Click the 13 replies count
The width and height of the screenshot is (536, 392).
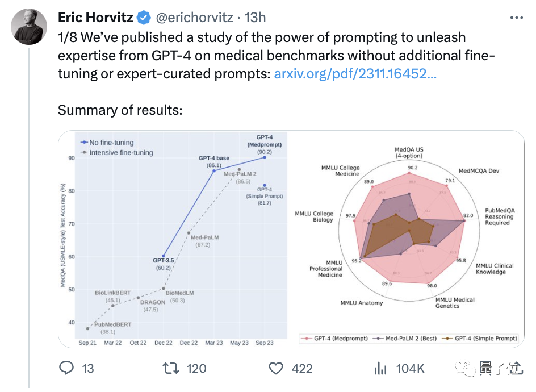88,369
